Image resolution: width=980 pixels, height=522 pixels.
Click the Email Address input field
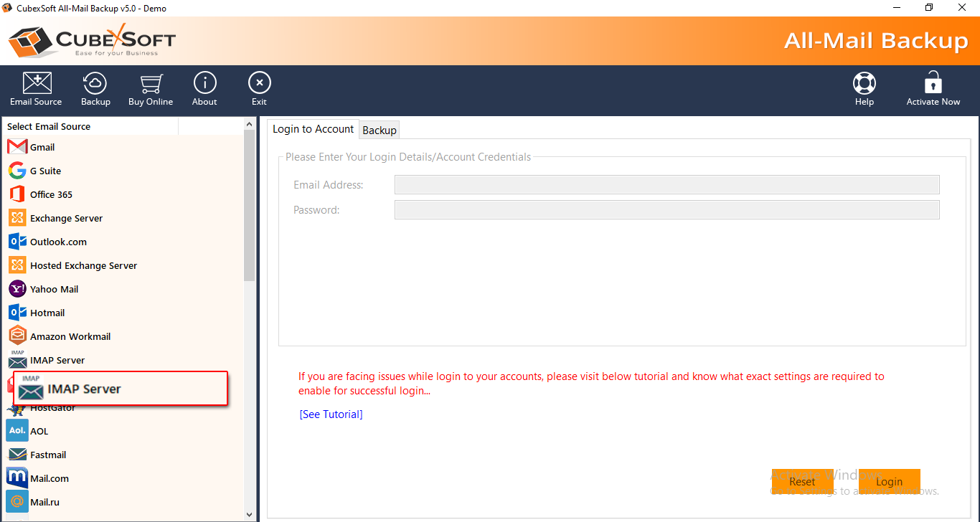tap(666, 185)
